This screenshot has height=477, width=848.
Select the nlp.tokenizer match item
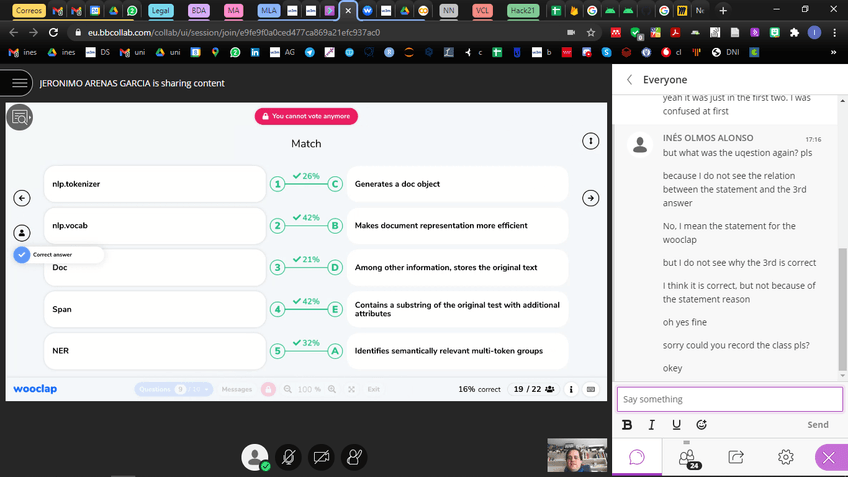pos(155,184)
